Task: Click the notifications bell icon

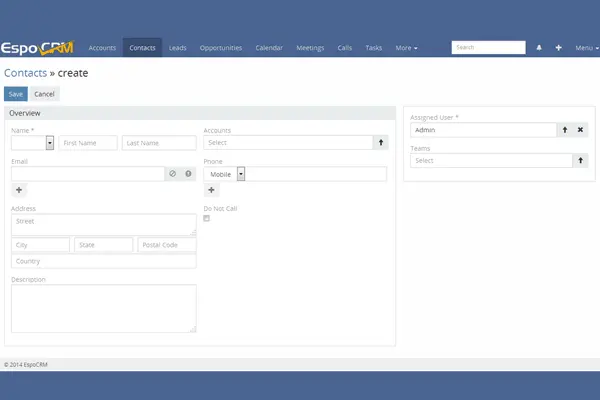Action: [x=540, y=47]
